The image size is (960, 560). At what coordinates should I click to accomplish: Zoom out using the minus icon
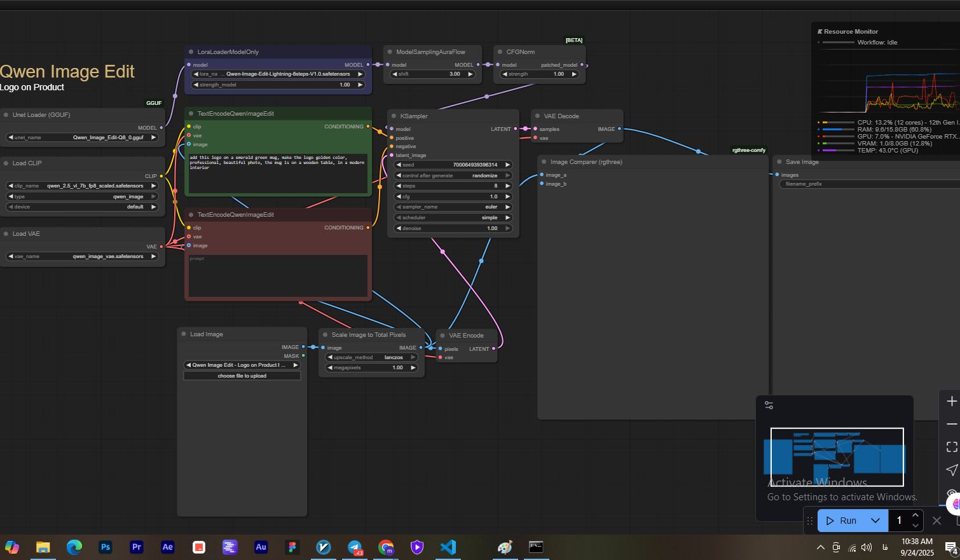click(x=951, y=424)
